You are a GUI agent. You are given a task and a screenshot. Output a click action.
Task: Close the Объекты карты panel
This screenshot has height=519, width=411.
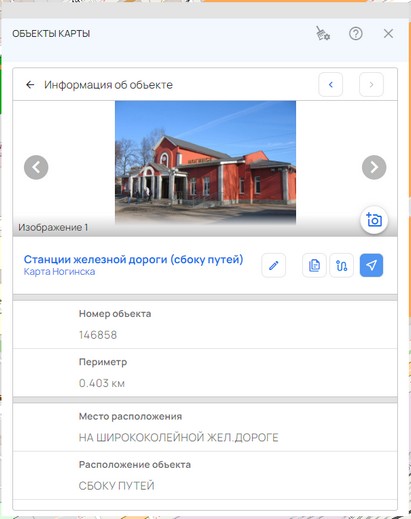(x=388, y=34)
